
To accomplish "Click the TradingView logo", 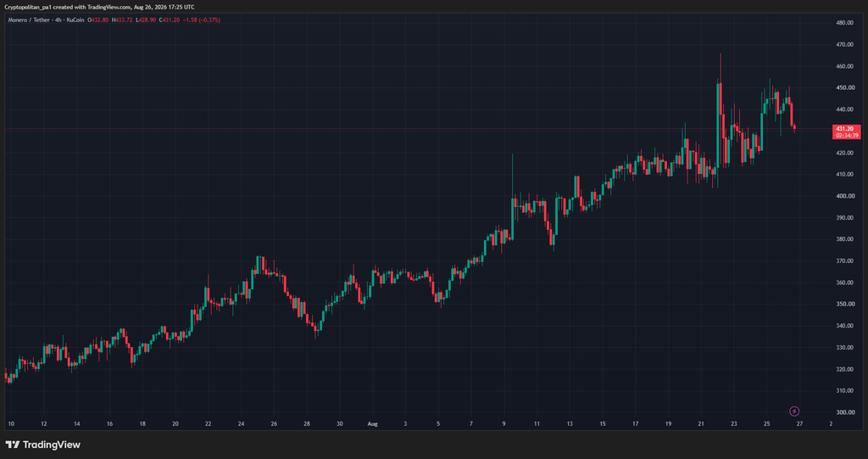I will point(42,445).
